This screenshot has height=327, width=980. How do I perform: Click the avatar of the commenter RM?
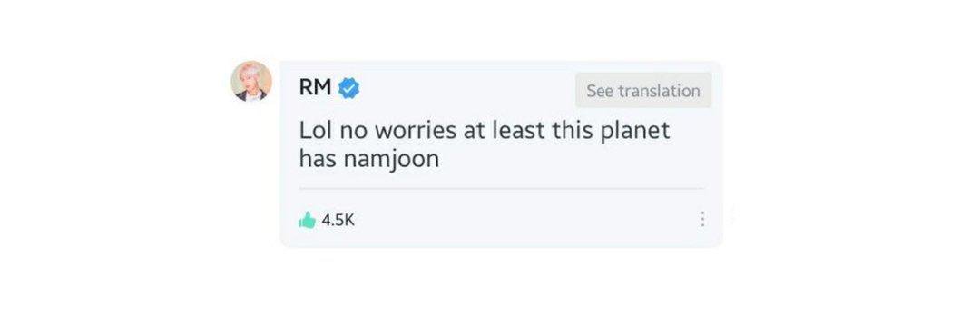pos(251,81)
